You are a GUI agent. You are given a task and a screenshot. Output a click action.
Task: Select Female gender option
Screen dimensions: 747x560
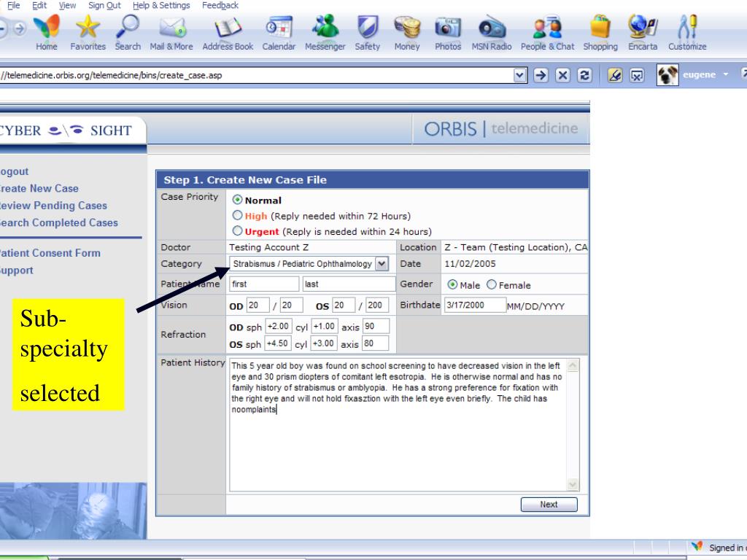click(491, 285)
